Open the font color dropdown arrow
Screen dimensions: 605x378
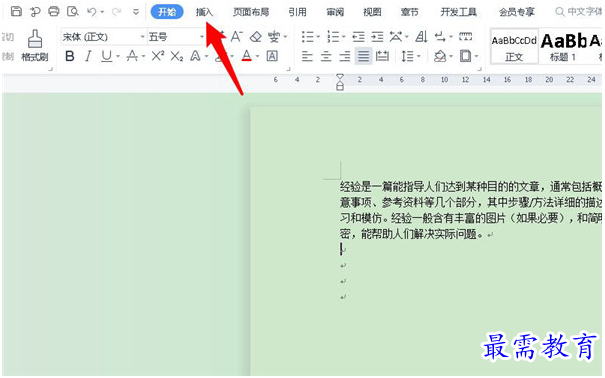[x=257, y=57]
